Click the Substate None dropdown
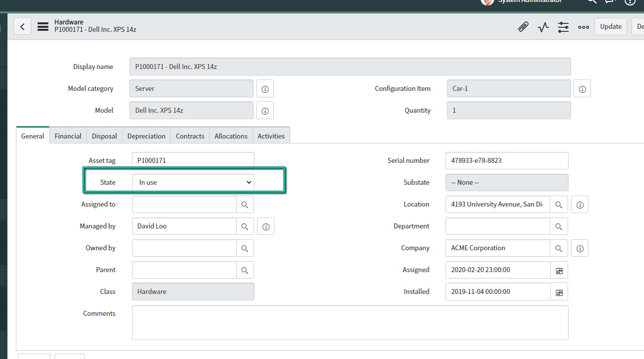Viewport: 644px width, 359px height. (x=507, y=182)
